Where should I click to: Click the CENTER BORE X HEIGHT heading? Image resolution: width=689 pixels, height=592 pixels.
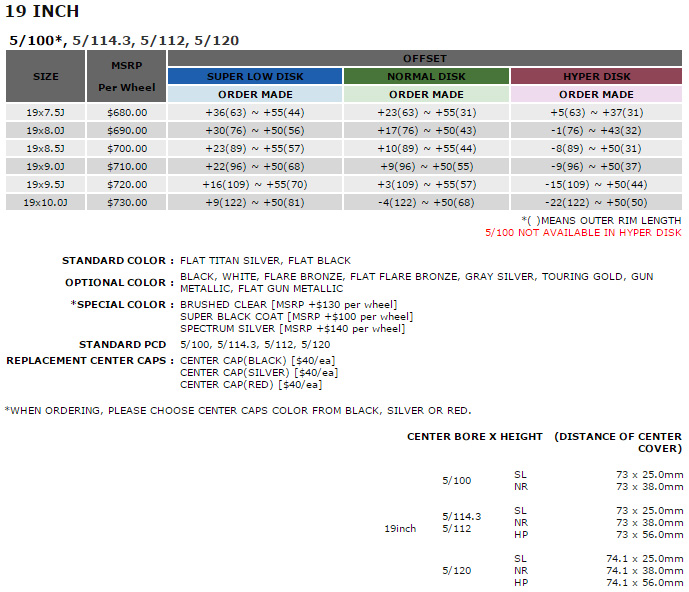pyautogui.click(x=475, y=437)
